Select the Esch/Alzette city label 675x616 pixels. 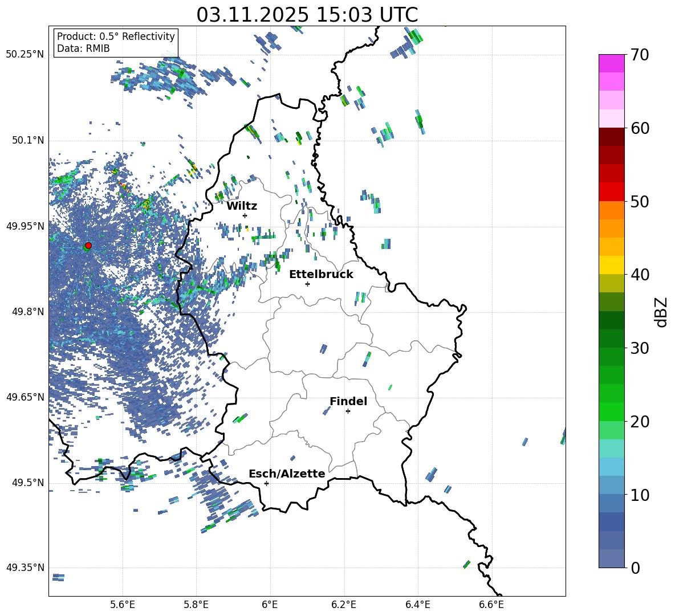coord(287,474)
